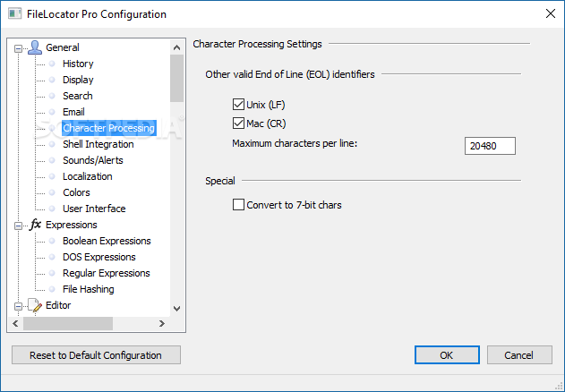
Task: Select the Expressions category label
Action: pos(72,225)
